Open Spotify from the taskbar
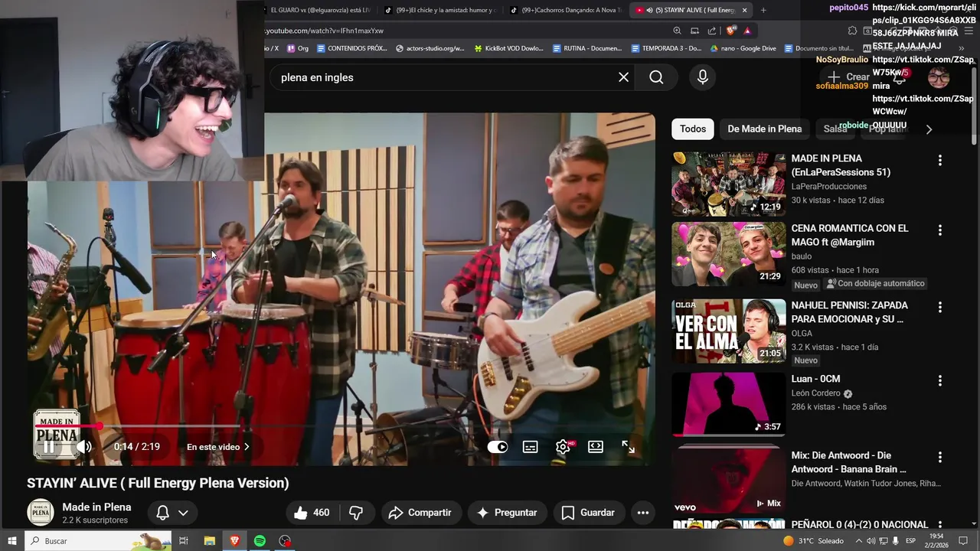Viewport: 980px width, 551px height. tap(260, 541)
